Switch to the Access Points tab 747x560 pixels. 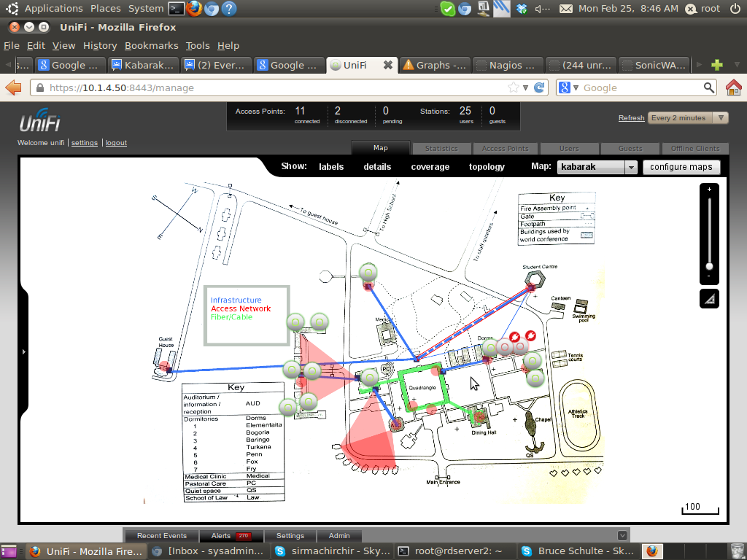tap(505, 148)
